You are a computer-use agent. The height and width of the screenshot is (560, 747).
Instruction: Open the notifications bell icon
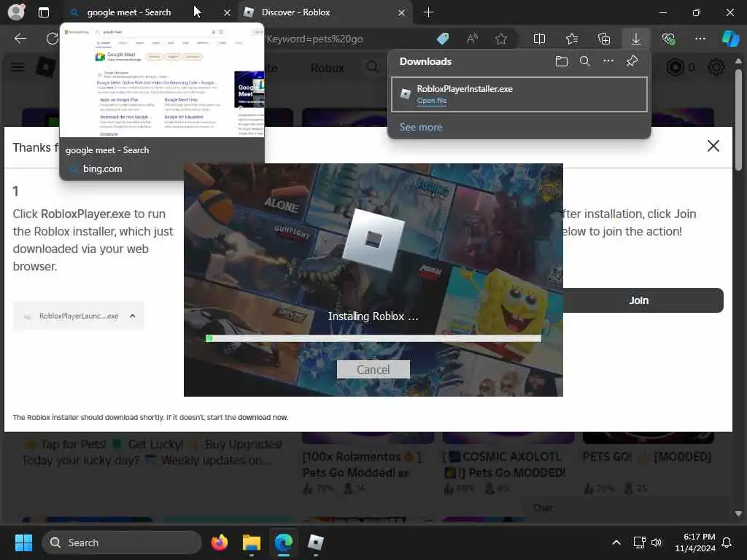tap(727, 542)
